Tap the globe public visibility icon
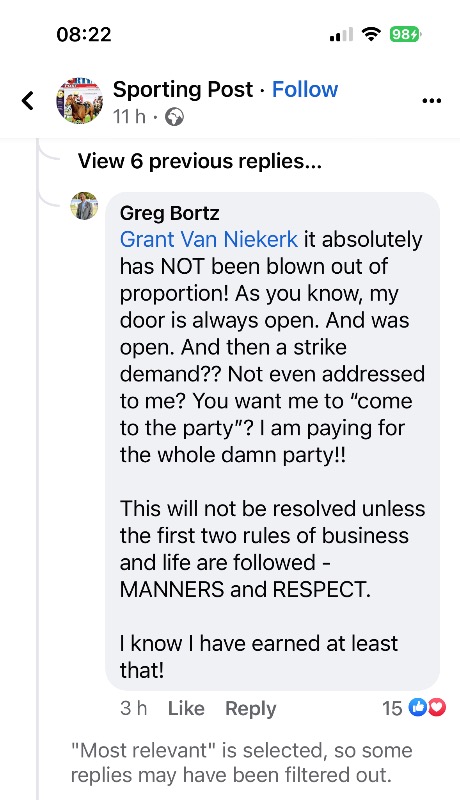Viewport: 460px width, 800px height. 174,117
